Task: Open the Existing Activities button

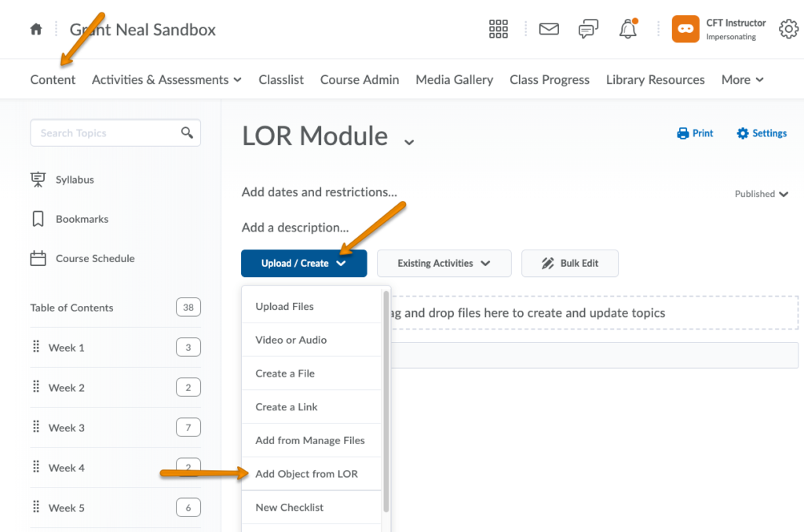Action: [444, 264]
